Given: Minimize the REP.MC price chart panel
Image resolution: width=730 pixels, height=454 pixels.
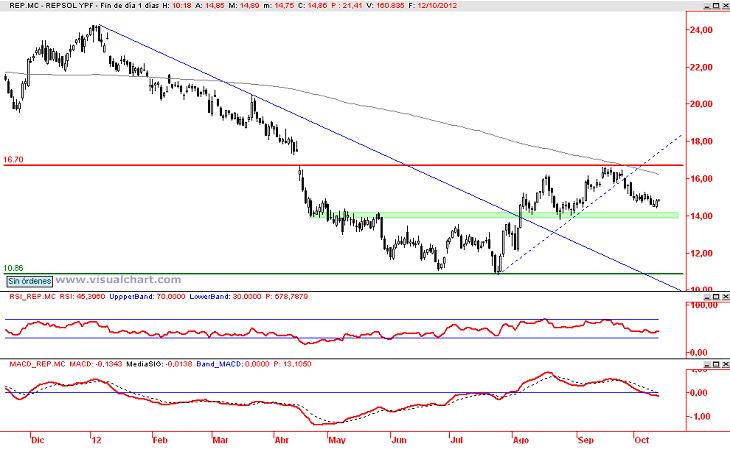Looking at the screenshot, I should click(x=707, y=6).
